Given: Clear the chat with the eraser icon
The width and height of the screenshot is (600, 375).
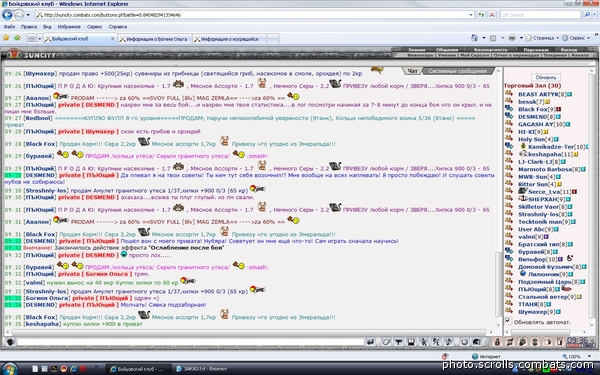Looking at the screenshot, I should tap(386, 342).
